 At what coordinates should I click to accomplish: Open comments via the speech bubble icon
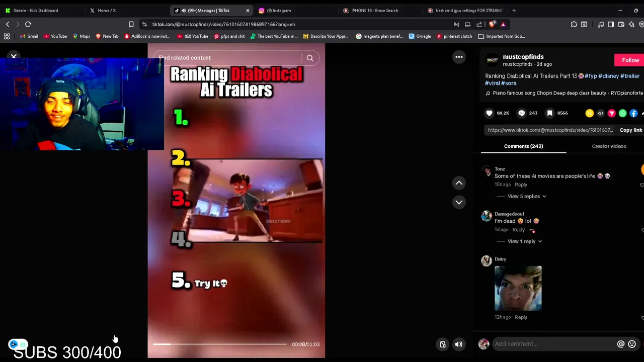(x=522, y=113)
